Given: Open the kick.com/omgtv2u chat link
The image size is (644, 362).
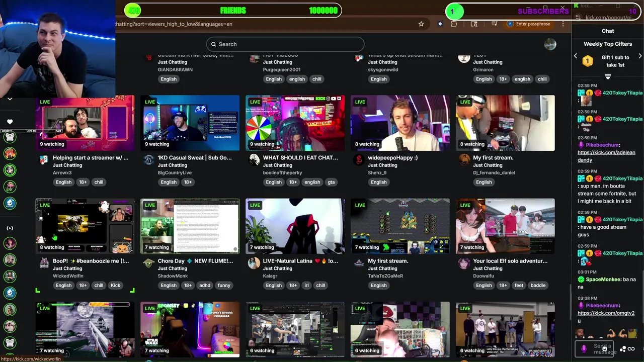Looking at the screenshot, I should (606, 316).
